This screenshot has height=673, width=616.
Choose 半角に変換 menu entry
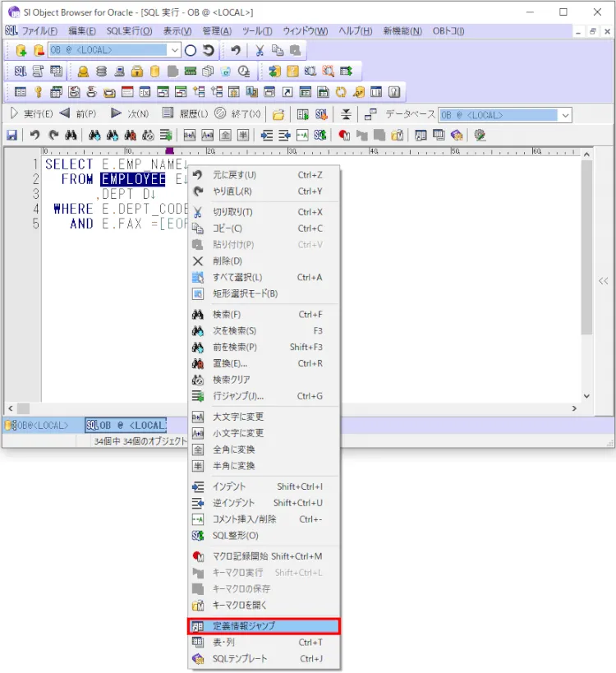(x=264, y=466)
